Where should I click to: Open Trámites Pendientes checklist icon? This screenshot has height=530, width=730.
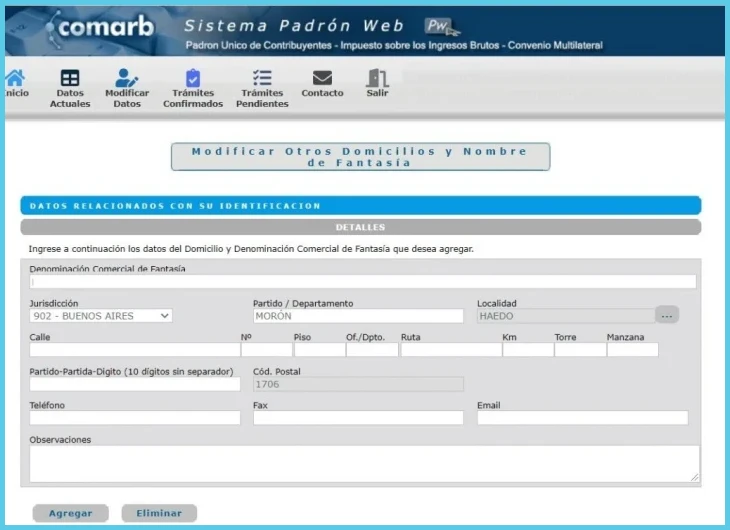262,78
